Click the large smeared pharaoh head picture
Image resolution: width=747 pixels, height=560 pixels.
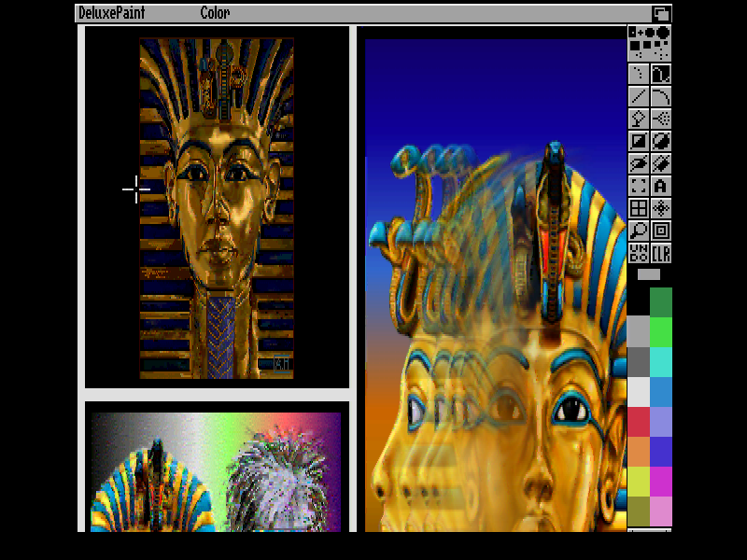tap(496, 286)
